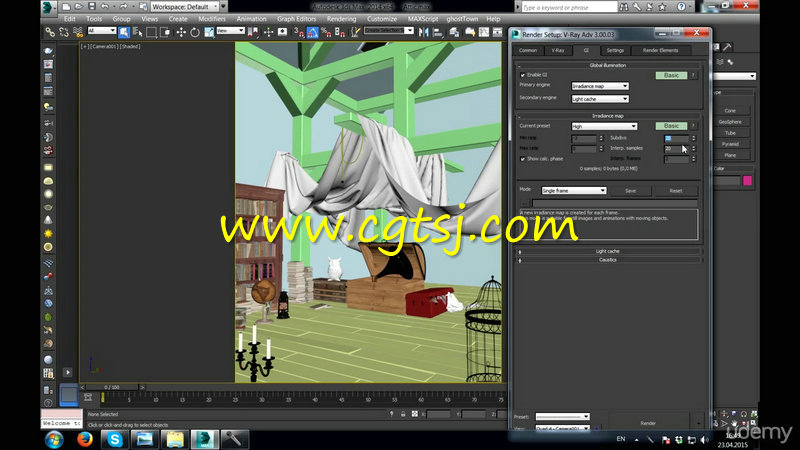Switch to the Settings tab

click(615, 51)
